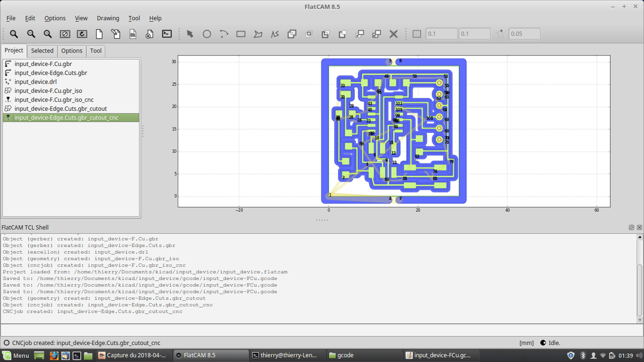Click the Update Geometry OK icon

[x=133, y=34]
